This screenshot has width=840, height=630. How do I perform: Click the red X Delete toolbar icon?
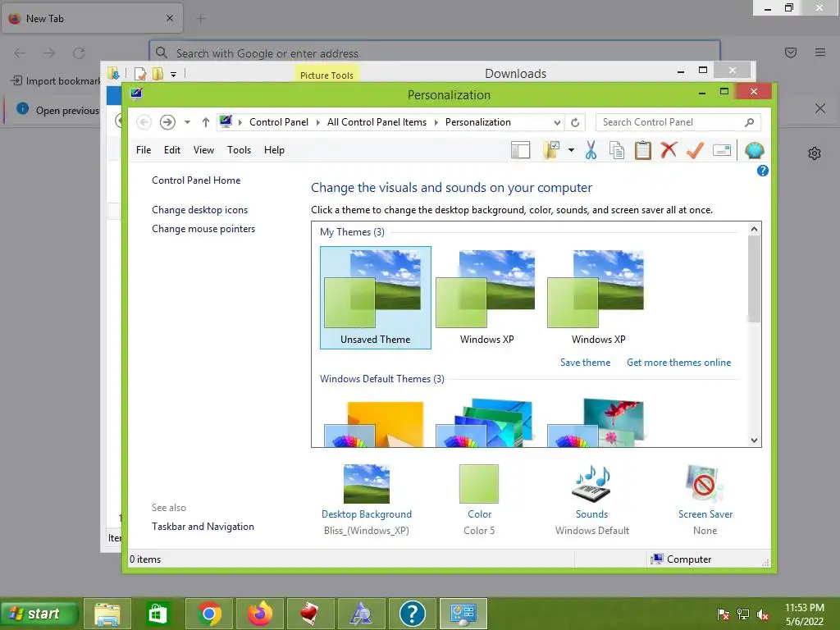coord(669,150)
